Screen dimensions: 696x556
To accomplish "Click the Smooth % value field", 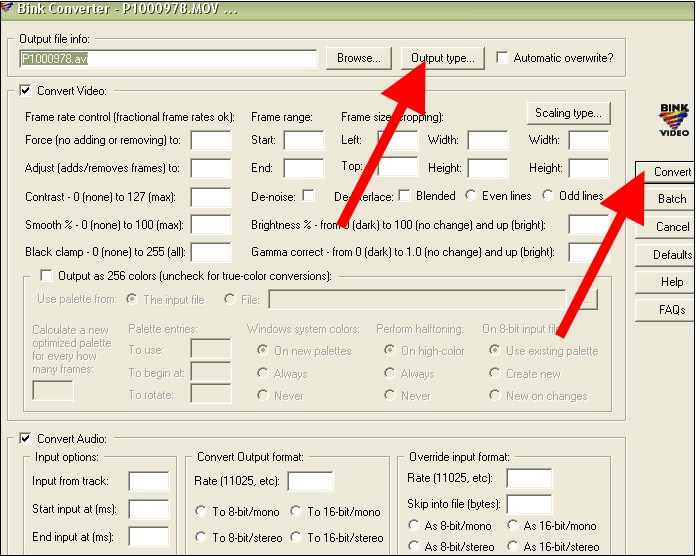I will click(x=211, y=225).
